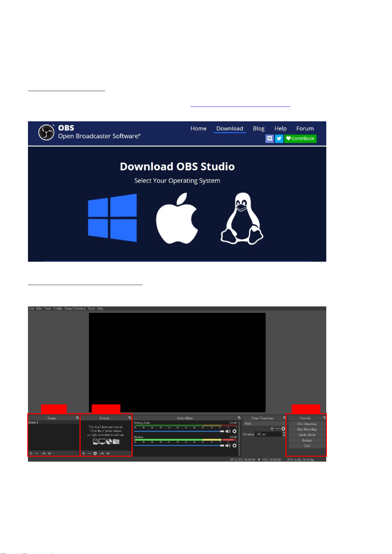The height and width of the screenshot is (554, 392).
Task: Remove the scene transition with minus icon
Action: click(x=278, y=429)
